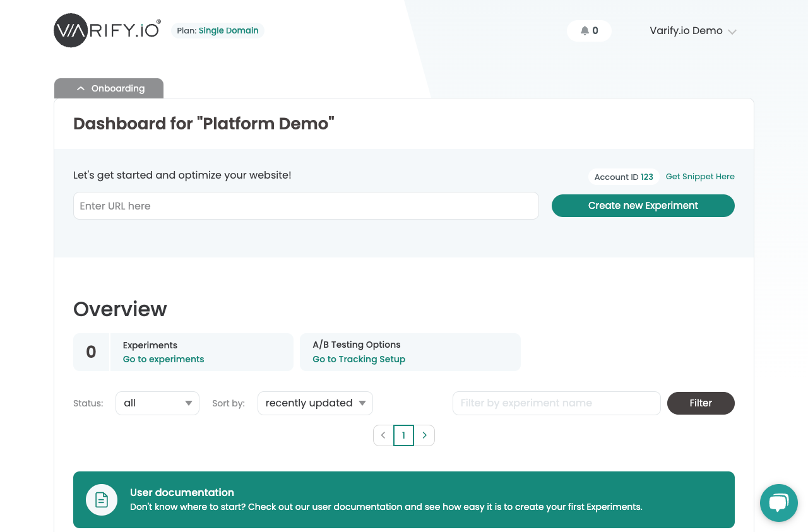Image resolution: width=808 pixels, height=532 pixels.
Task: Click the Create new Experiment button
Action: (643, 206)
